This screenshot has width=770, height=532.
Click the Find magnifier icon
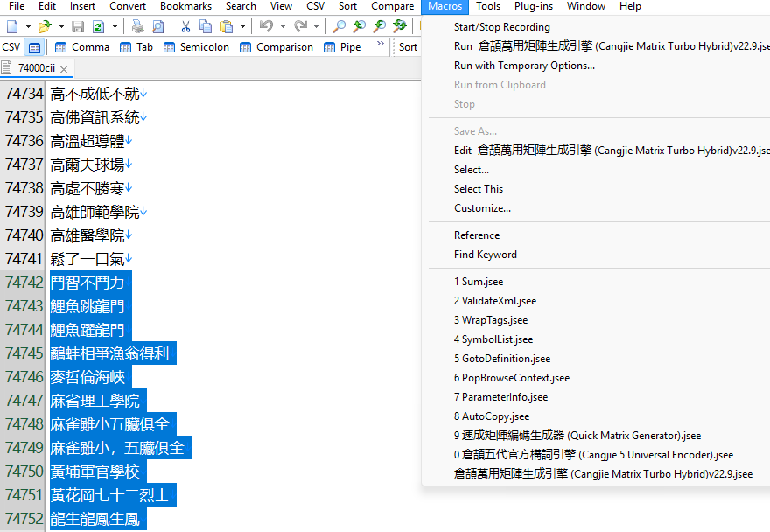click(339, 27)
